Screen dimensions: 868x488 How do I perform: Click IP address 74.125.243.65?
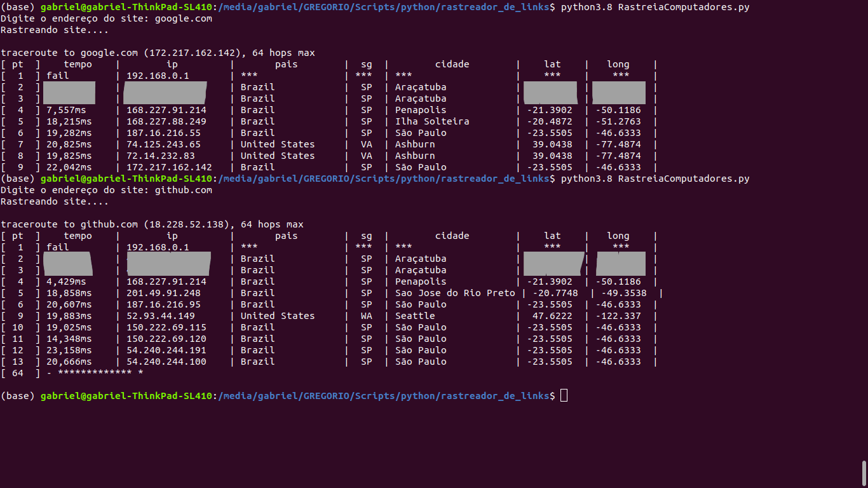tap(163, 144)
